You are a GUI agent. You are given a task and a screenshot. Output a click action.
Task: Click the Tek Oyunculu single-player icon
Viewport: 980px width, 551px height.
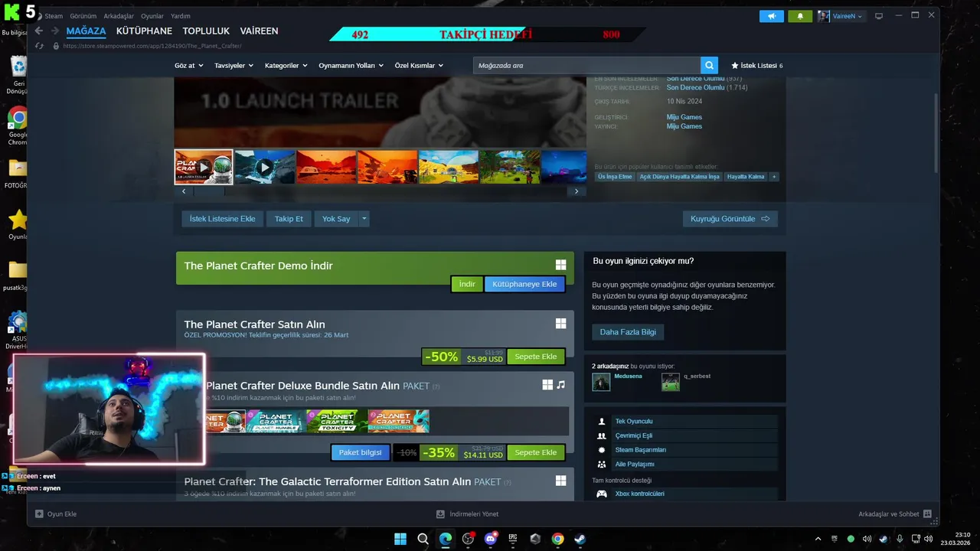602,422
